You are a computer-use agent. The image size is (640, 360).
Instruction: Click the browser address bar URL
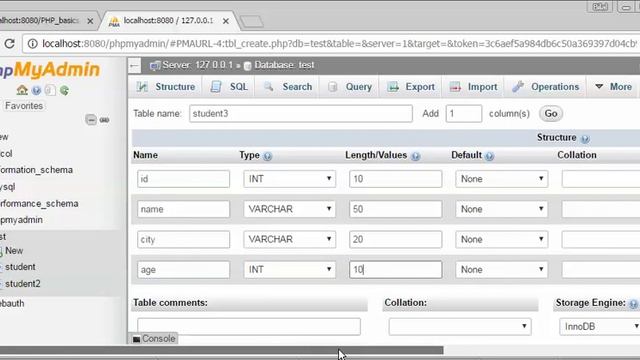click(x=339, y=43)
